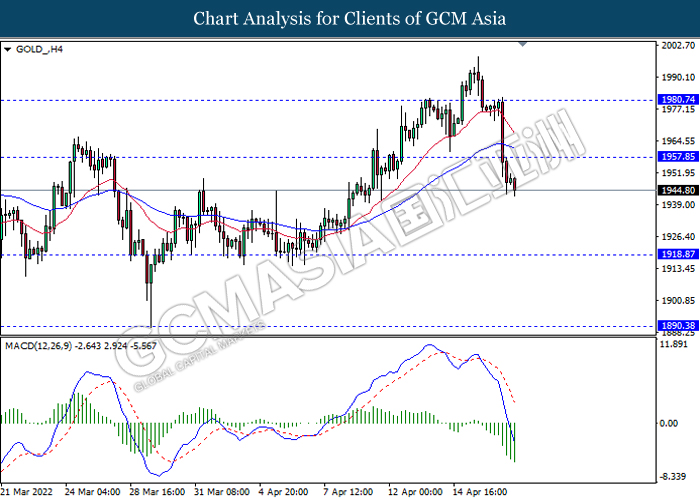Click the 21 Mar 2022 date label
Viewport: 700px width, 500px height.
[x=28, y=492]
